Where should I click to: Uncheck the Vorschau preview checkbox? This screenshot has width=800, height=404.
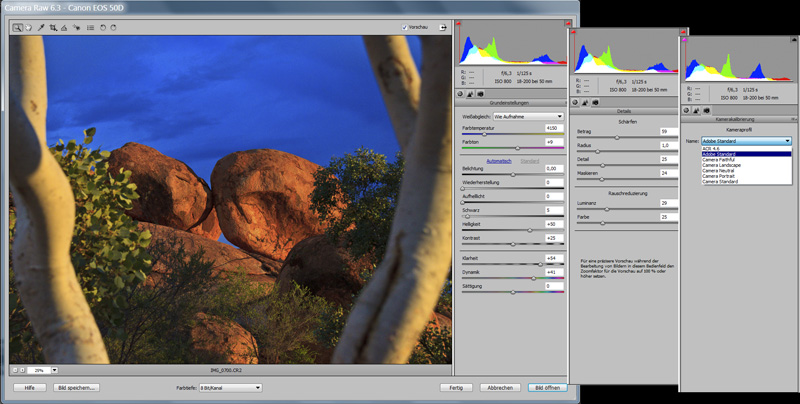tap(403, 28)
